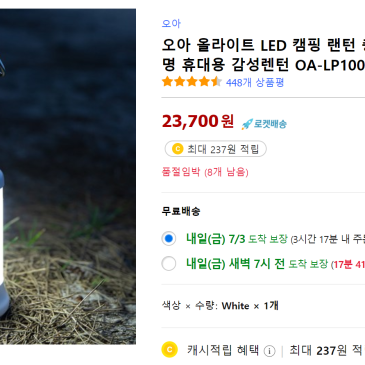Click the 오아 올라이트 LED product title
Image resolution: width=365 pixels, height=365 pixels.
pyautogui.click(x=263, y=55)
